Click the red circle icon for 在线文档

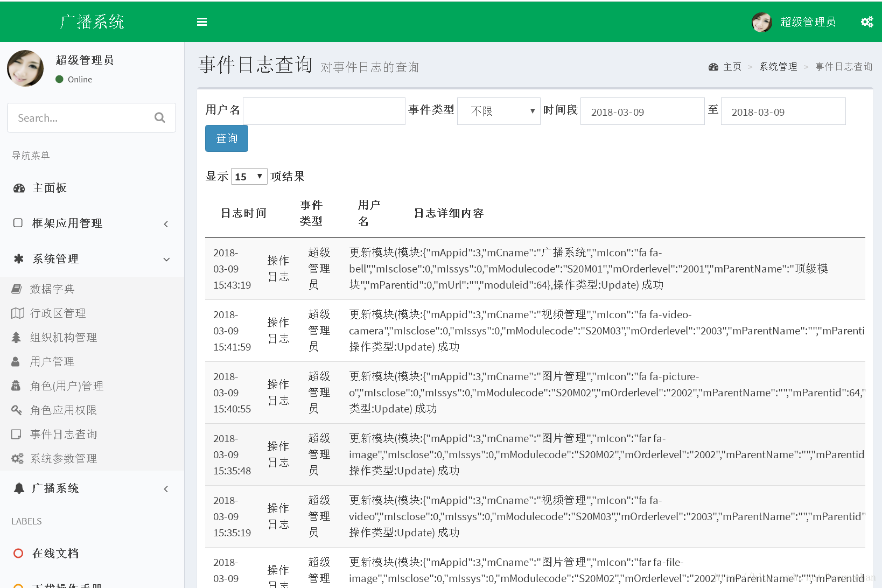click(18, 554)
